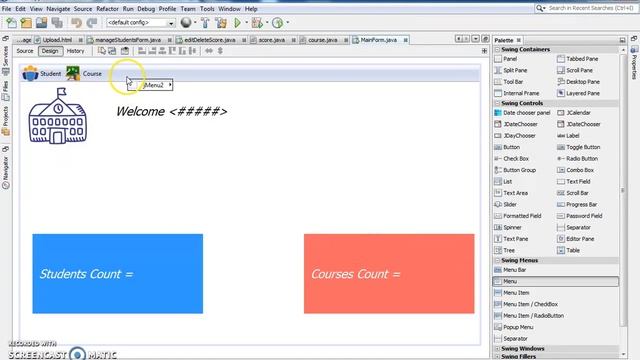Switch to the Upload.html tab
Screen dimensions: 640x360
pyautogui.click(x=57, y=40)
